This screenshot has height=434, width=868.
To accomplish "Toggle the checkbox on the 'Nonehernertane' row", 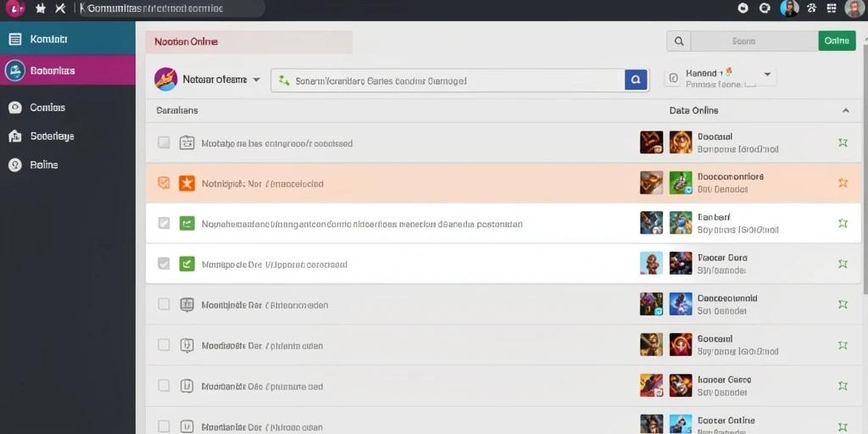I will pyautogui.click(x=164, y=223).
